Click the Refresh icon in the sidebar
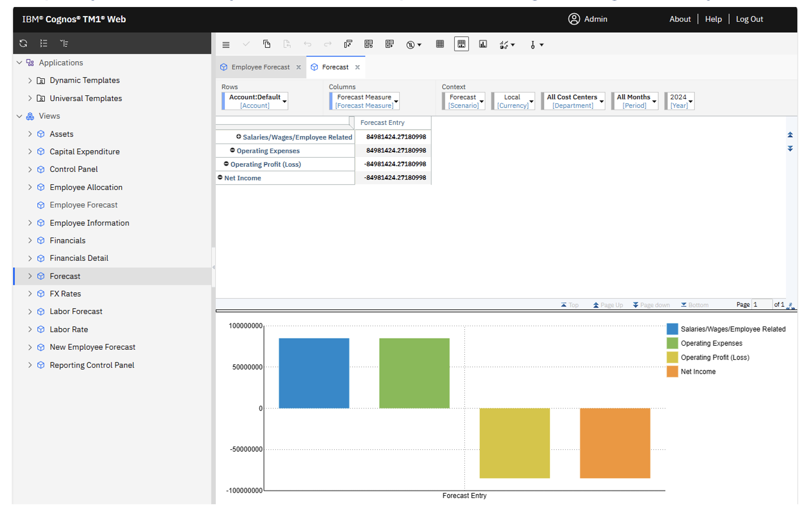Screen dimensions: 812x513 (23, 43)
